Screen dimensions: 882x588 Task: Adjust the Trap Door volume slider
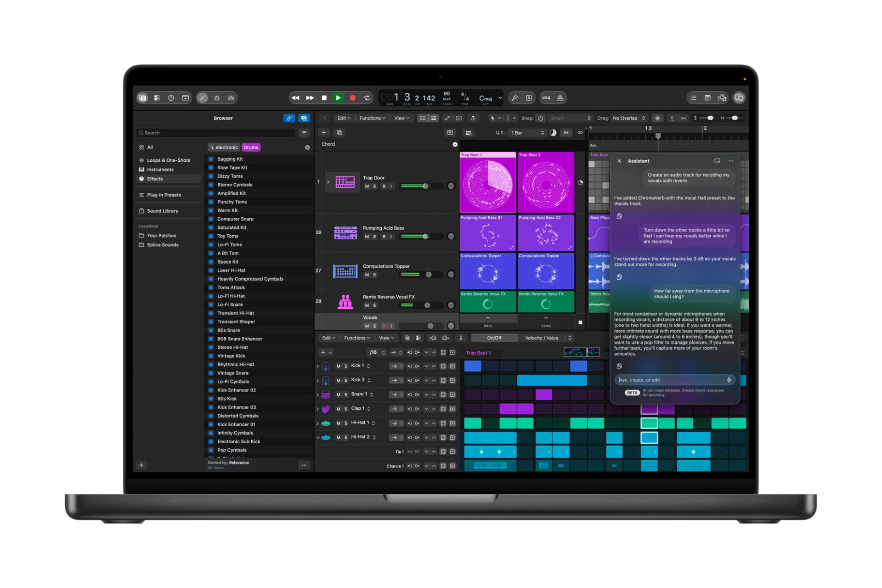(x=415, y=186)
